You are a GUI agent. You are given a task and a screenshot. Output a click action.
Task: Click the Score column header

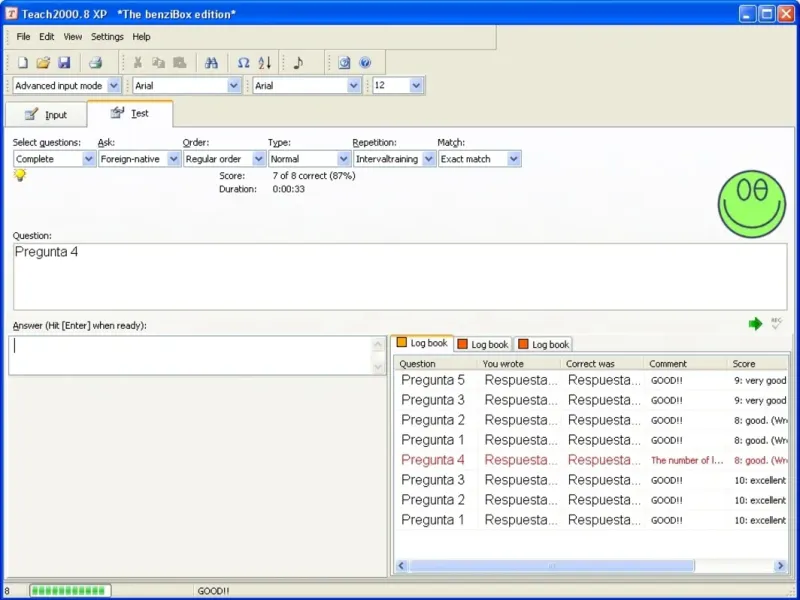744,364
